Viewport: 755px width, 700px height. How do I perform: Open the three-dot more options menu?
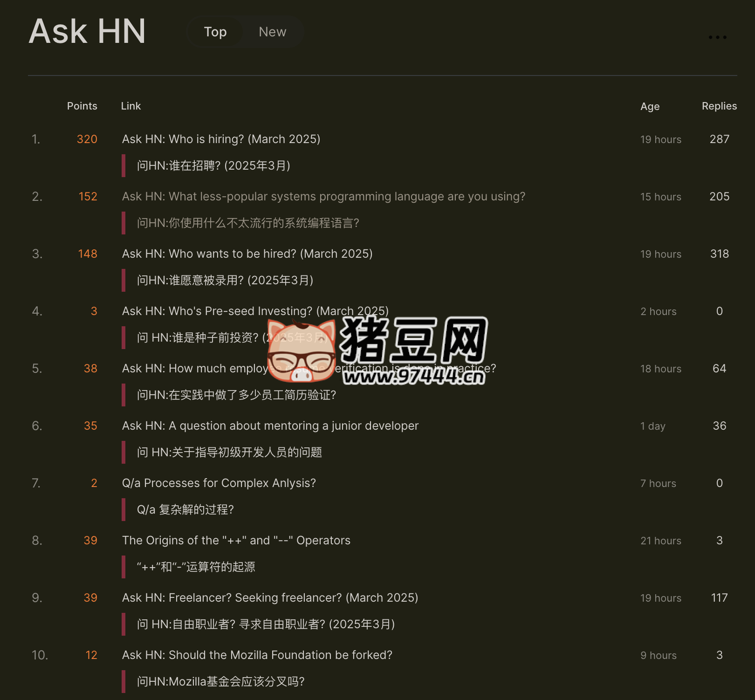[x=717, y=37]
